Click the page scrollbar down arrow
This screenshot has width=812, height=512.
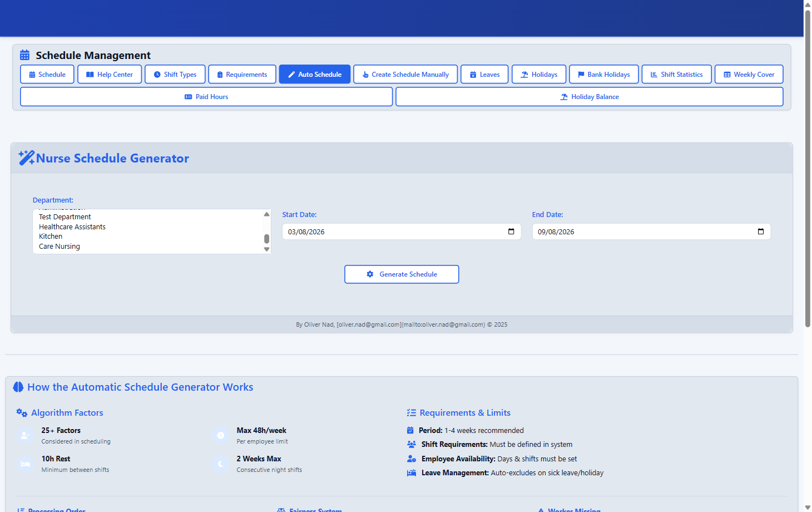click(x=808, y=508)
